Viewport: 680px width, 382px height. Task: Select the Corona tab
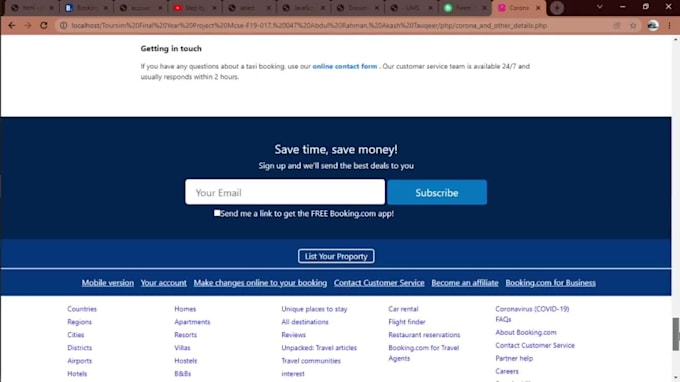click(x=519, y=8)
